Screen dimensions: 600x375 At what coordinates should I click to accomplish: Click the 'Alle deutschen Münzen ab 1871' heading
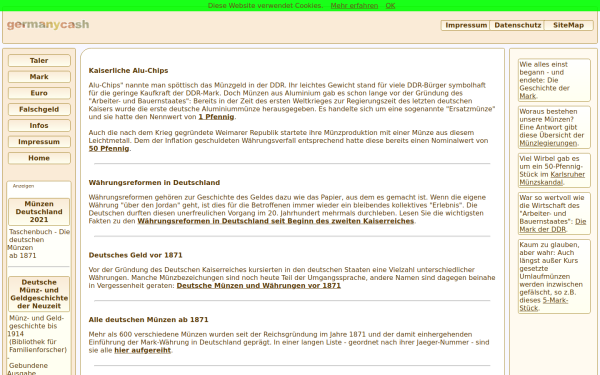point(148,320)
